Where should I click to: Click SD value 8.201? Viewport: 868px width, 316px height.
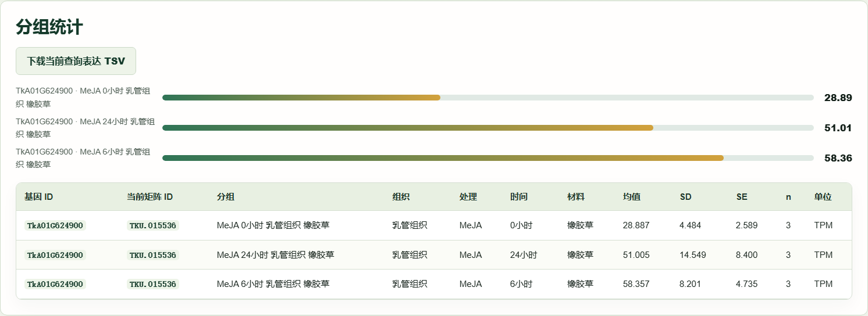tap(691, 284)
